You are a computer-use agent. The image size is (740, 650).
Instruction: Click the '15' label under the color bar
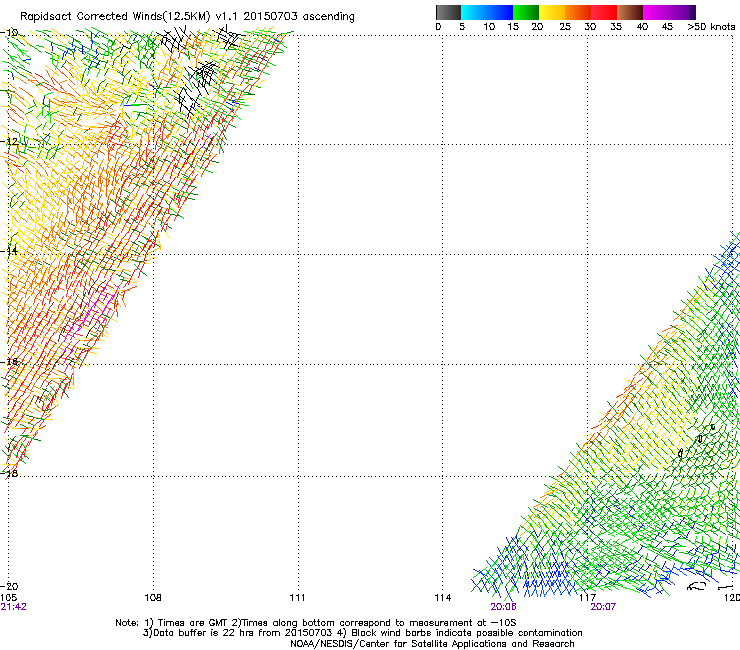[x=513, y=27]
